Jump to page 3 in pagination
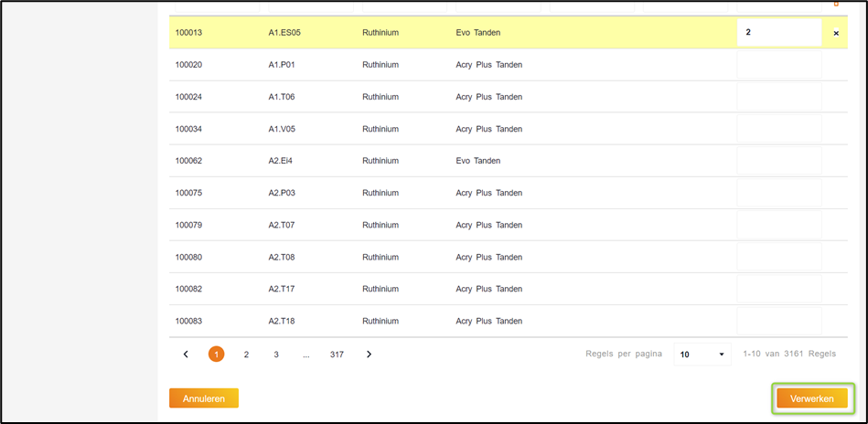The image size is (868, 424). tap(276, 355)
